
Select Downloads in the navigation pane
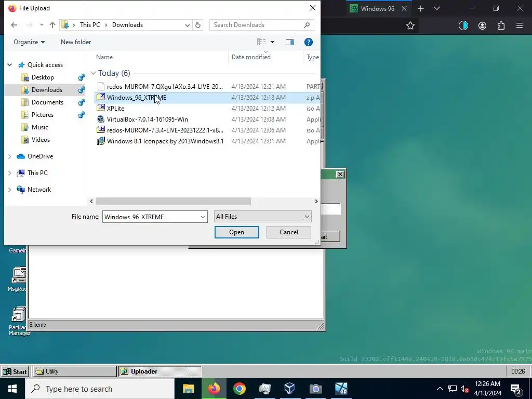point(47,90)
